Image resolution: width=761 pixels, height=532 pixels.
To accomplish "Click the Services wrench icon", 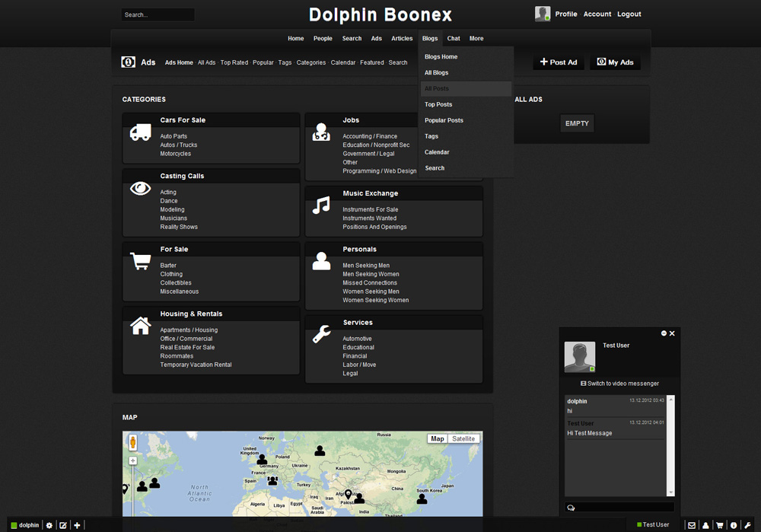I will tap(321, 334).
